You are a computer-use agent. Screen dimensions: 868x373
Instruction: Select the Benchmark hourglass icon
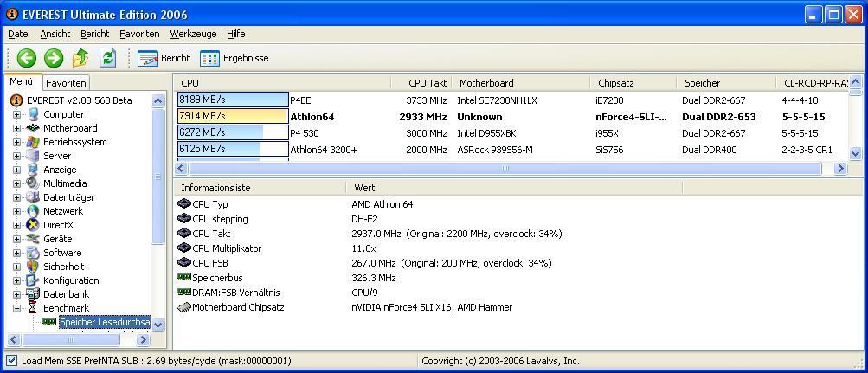pyautogui.click(x=33, y=308)
